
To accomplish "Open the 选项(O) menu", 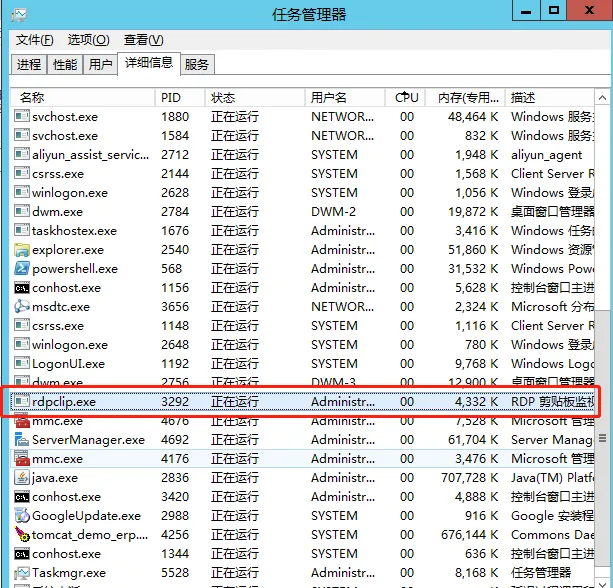I will [89, 40].
